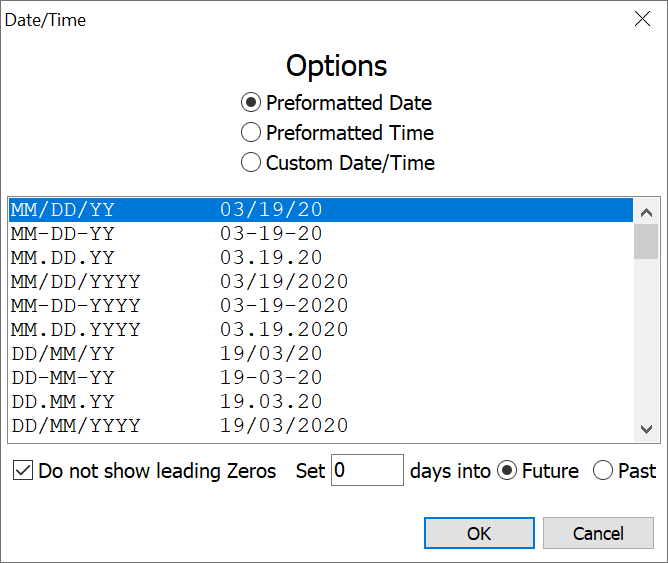Toggle Do not show leading Zeros
The height and width of the screenshot is (563, 668).
pos(24,471)
